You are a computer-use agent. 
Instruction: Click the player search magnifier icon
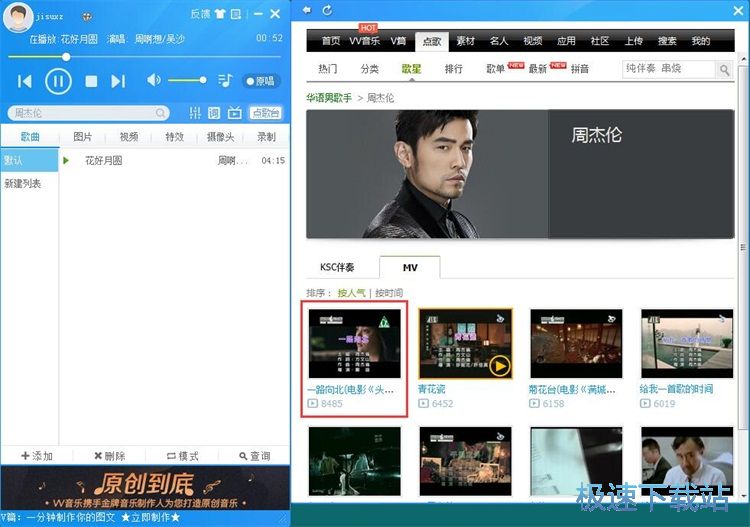(160, 113)
